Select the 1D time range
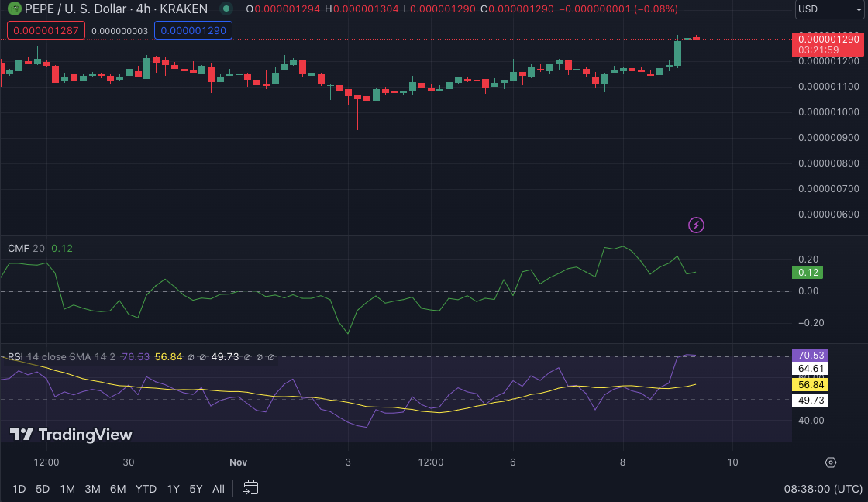 pyautogui.click(x=19, y=489)
